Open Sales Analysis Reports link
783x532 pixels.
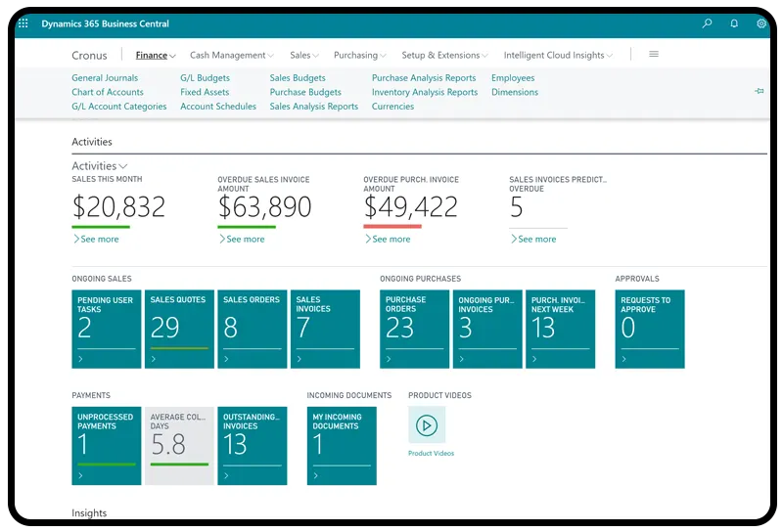pyautogui.click(x=313, y=107)
